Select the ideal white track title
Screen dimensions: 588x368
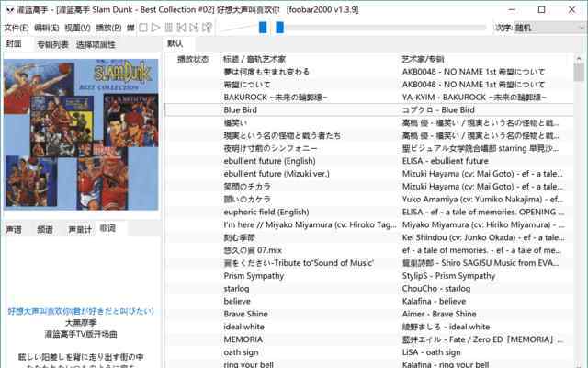pos(243,328)
